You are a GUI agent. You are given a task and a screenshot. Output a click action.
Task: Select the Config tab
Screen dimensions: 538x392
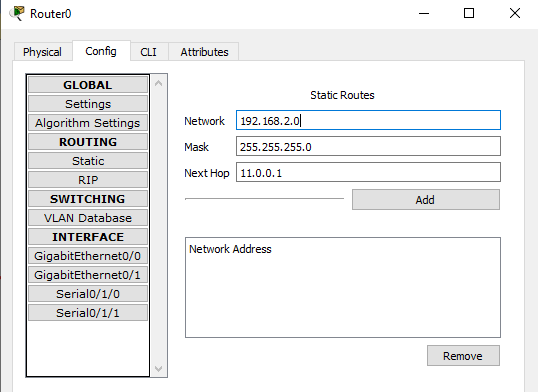pos(101,51)
